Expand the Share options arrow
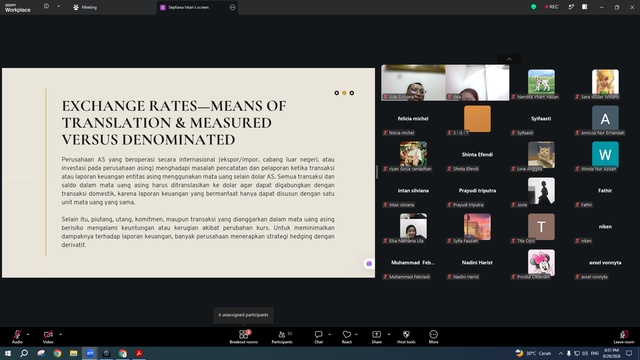 pos(389,334)
